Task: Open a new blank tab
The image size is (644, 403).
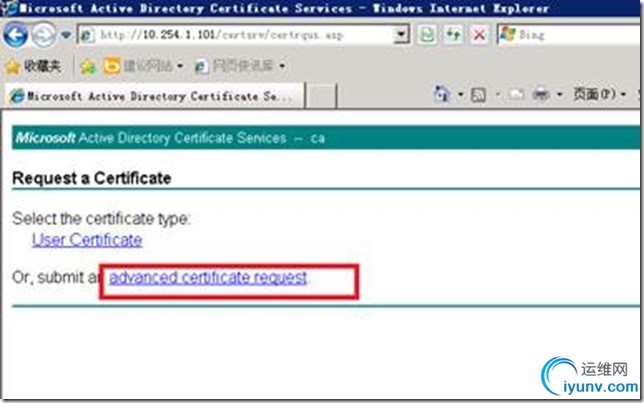Action: pos(322,97)
